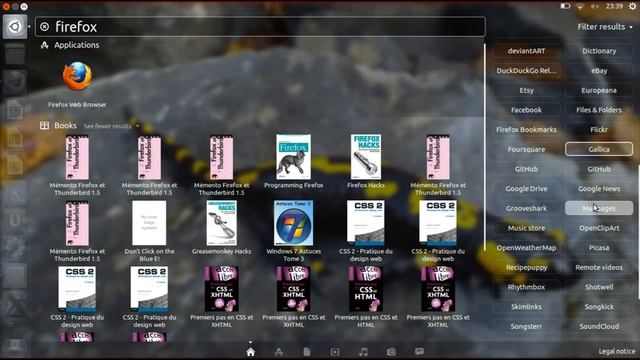This screenshot has width=640, height=360.
Task: Toggle the Dictionary filter
Action: 599,51
